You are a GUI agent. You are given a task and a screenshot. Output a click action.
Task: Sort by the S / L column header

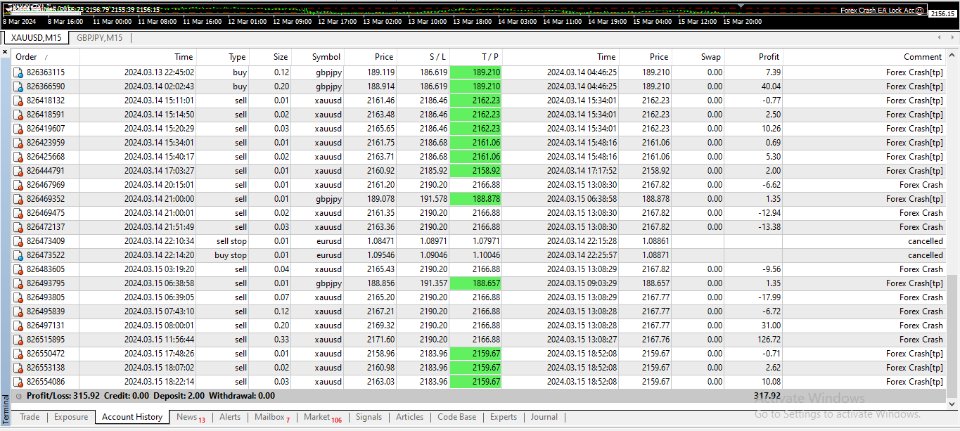click(x=423, y=57)
